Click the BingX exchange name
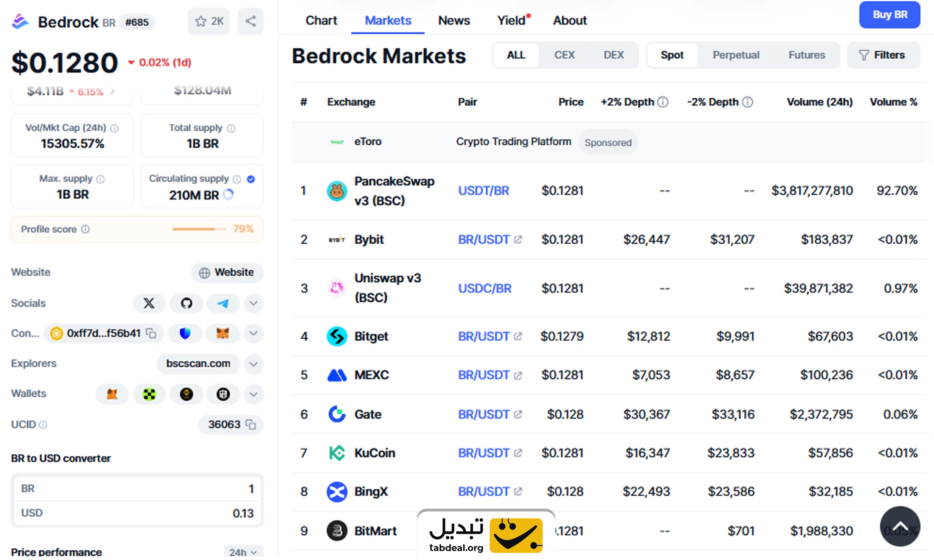Screen dimensions: 934x560 pyautogui.click(x=371, y=492)
